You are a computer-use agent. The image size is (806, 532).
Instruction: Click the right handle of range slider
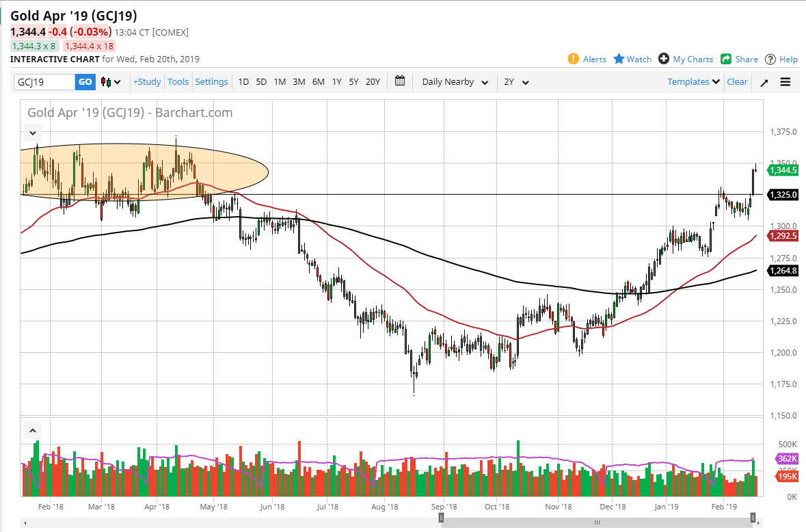[753, 518]
